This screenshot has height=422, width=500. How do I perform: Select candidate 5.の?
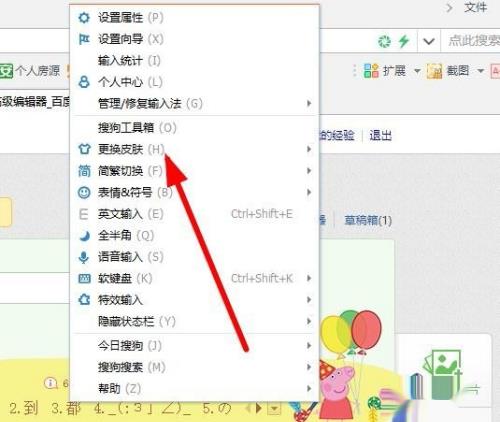click(x=217, y=408)
